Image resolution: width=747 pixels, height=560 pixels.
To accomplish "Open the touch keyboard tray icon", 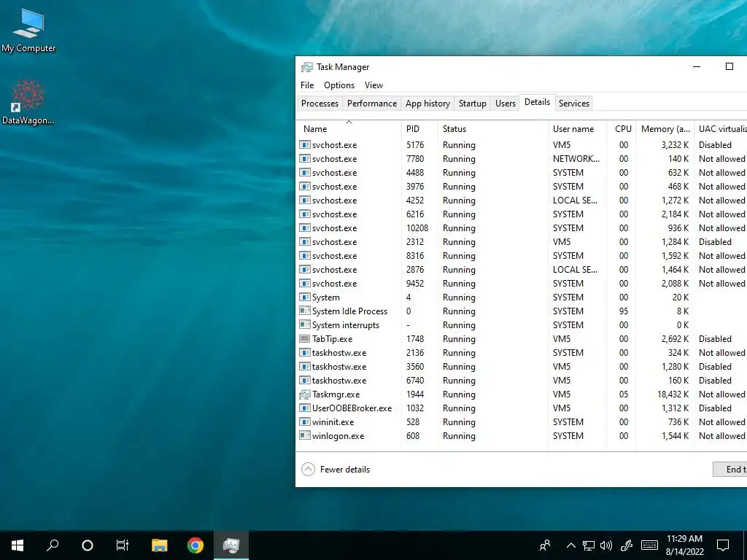I will (x=649, y=545).
